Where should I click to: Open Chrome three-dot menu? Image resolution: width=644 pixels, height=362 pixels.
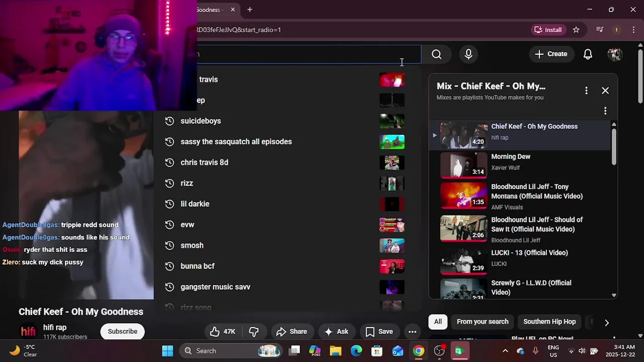tap(633, 30)
